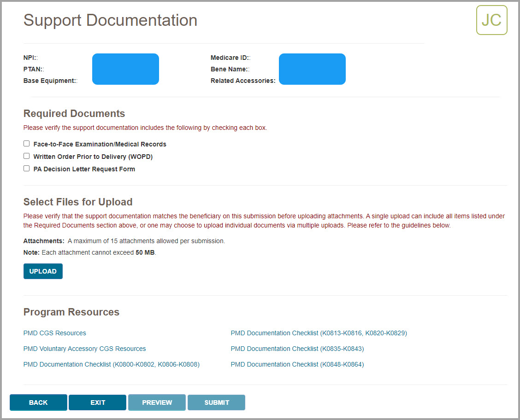The width and height of the screenshot is (520, 420).
Task: Open the PMD CGS Resources link
Action: (x=54, y=333)
